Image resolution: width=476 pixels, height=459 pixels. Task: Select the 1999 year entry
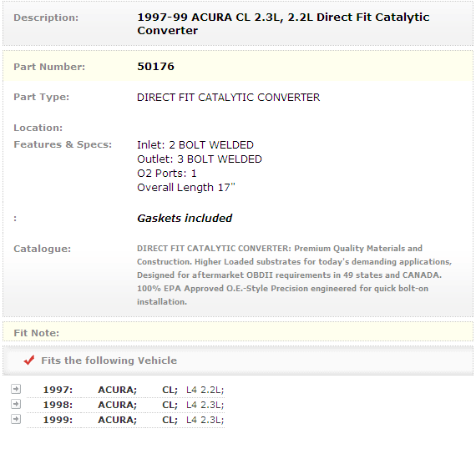click(58, 420)
